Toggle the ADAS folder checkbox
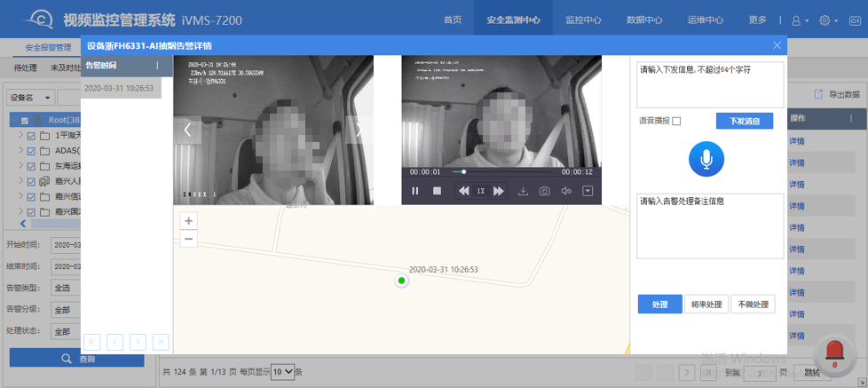The height and width of the screenshot is (388, 868). (x=31, y=151)
